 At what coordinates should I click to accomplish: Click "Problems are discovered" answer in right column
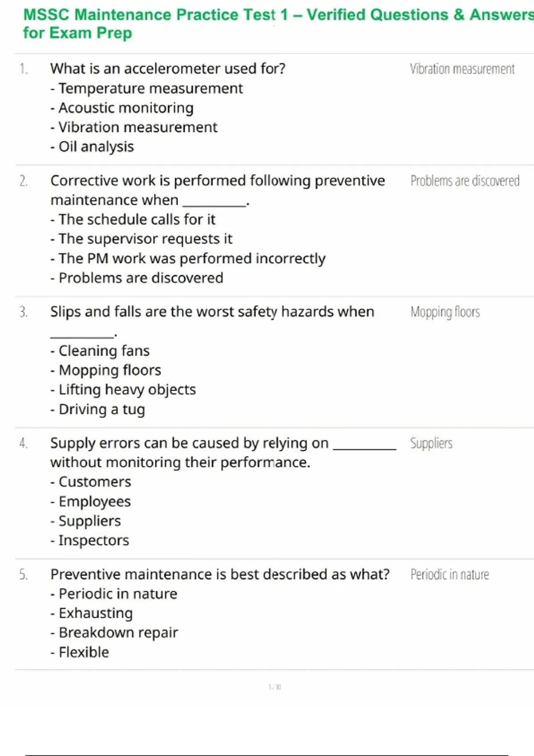pos(465,181)
